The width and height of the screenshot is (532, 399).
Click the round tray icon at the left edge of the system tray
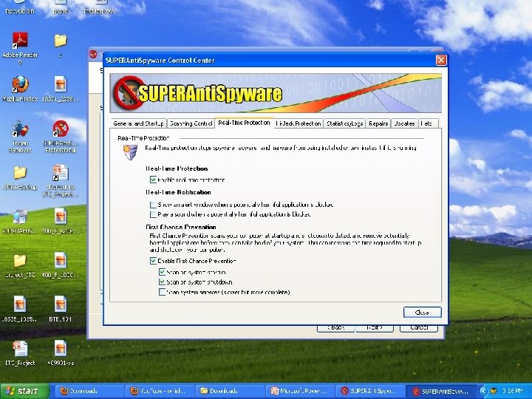click(483, 391)
